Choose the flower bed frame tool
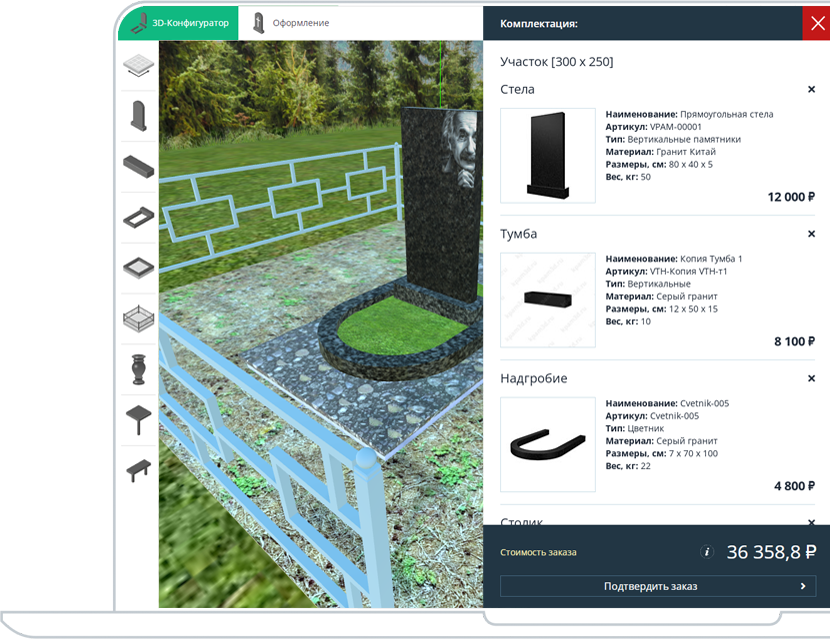The height and width of the screenshot is (639, 830). point(138,218)
